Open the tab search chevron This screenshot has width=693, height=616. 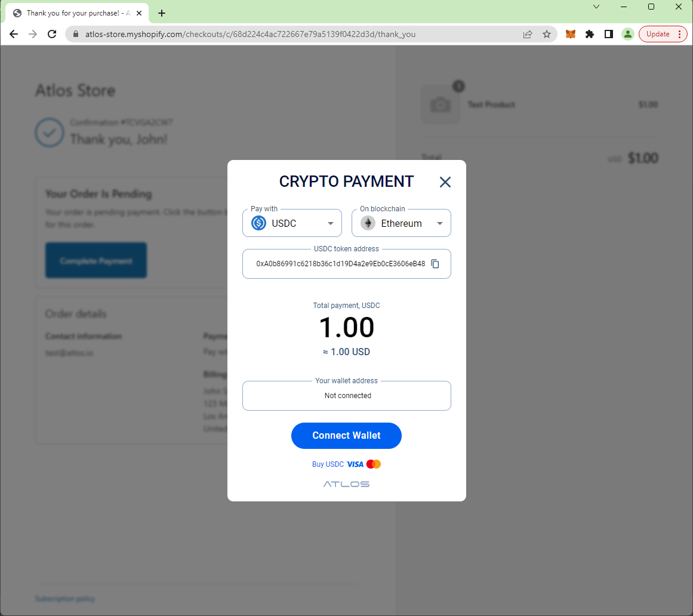(x=596, y=7)
